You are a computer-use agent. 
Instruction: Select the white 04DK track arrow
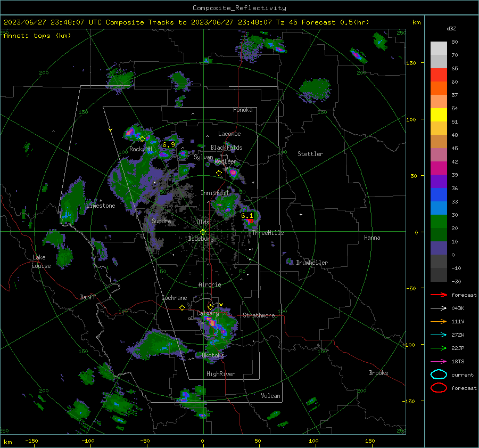tap(439, 308)
